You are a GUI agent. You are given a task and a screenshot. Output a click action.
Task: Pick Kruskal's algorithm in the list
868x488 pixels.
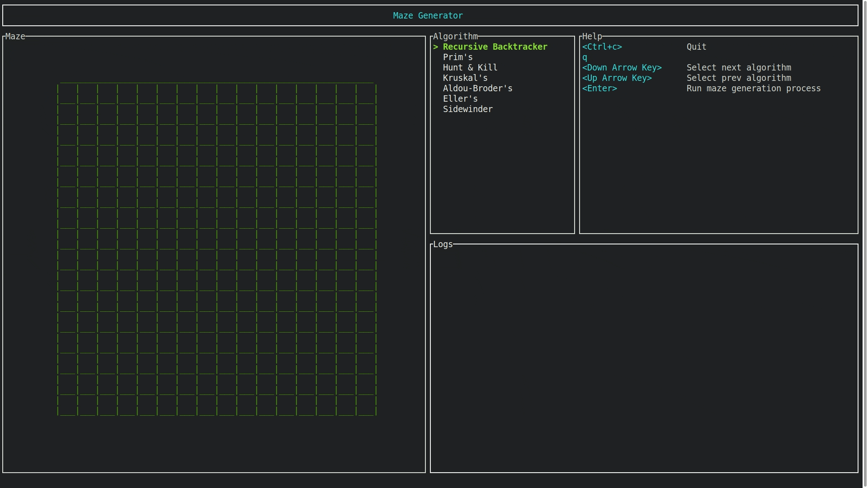tap(465, 78)
